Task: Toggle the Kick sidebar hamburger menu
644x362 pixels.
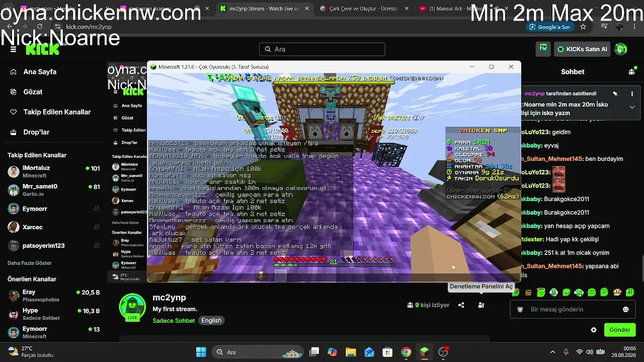Action: pyautogui.click(x=13, y=49)
